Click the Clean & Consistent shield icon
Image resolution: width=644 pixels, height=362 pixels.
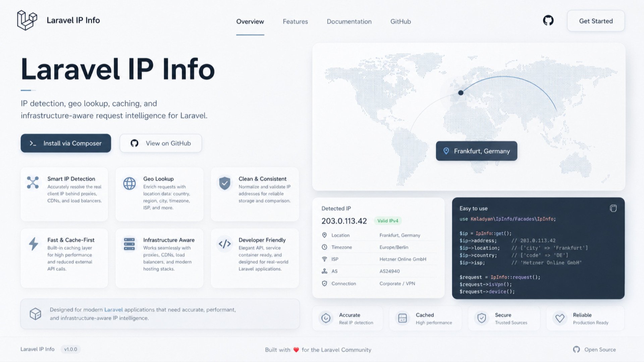[225, 183]
